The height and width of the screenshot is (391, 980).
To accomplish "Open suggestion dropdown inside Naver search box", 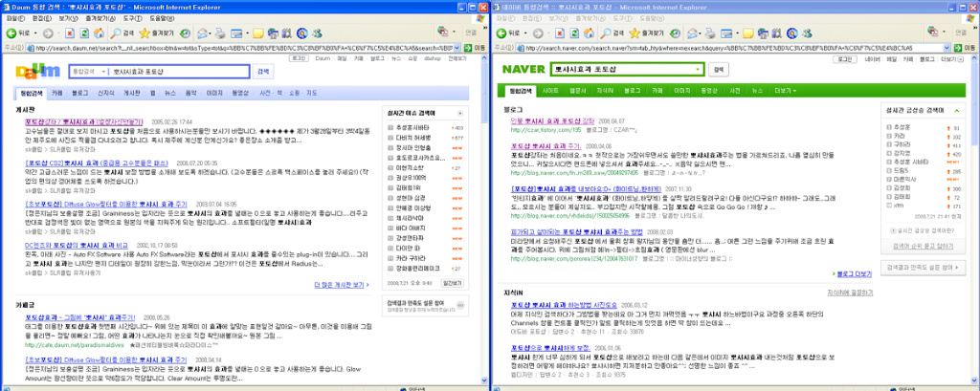I will [x=698, y=69].
